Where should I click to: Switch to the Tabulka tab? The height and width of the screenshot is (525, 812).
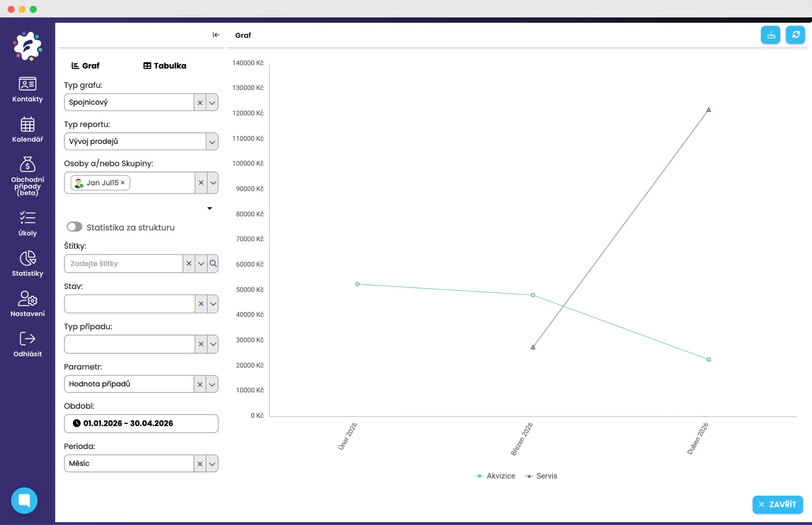point(165,66)
